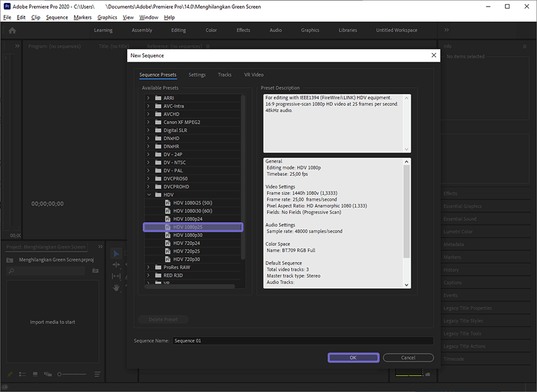Select the HDV 1080p25 preset
537x392 pixels.
(193, 227)
